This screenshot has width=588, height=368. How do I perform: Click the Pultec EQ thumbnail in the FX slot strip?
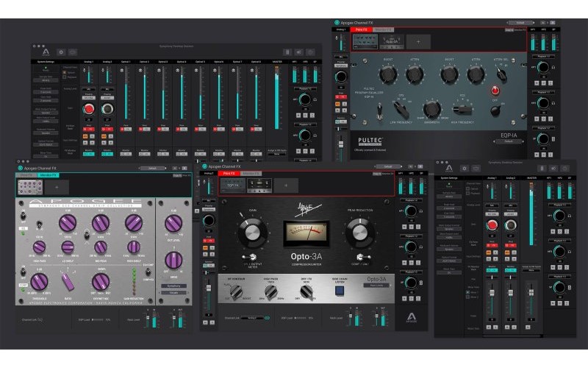[x=365, y=42]
